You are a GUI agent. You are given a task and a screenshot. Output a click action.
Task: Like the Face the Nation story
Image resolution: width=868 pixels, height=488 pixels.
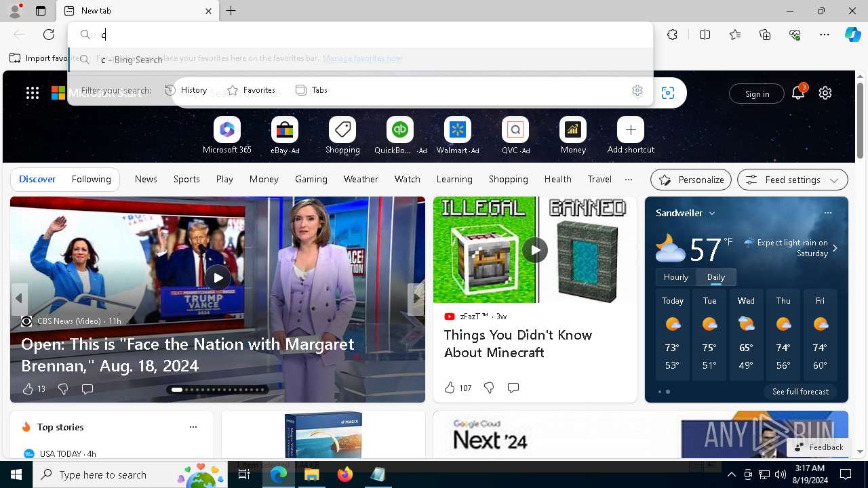point(28,388)
